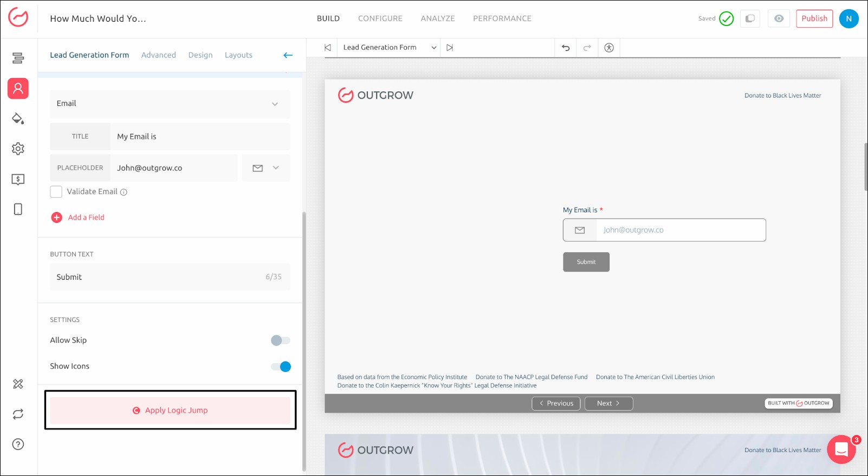Viewport: 868px width, 476px height.
Task: Switch to the CONFIGURE tab
Action: click(380, 18)
